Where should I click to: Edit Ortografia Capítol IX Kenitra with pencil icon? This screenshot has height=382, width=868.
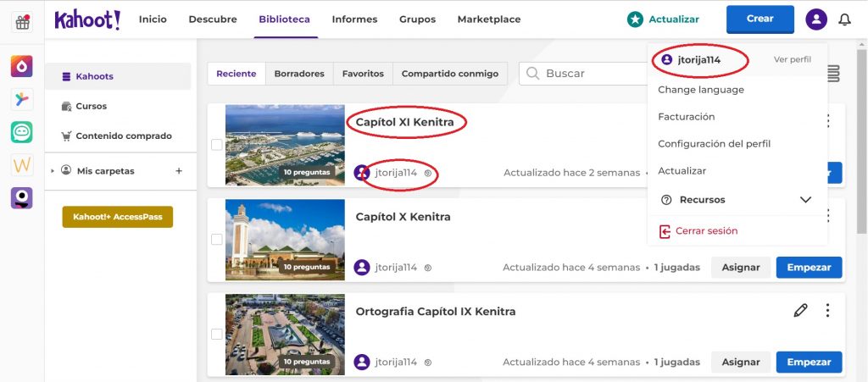tap(800, 311)
